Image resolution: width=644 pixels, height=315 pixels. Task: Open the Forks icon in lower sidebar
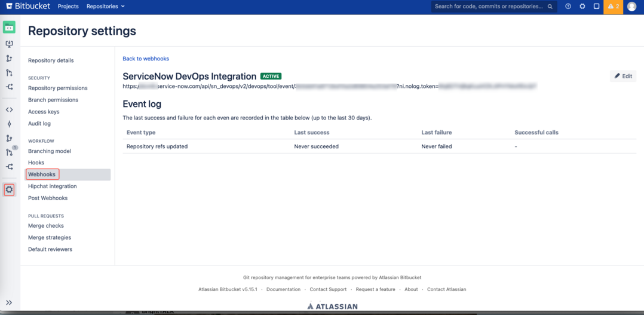tap(9, 167)
